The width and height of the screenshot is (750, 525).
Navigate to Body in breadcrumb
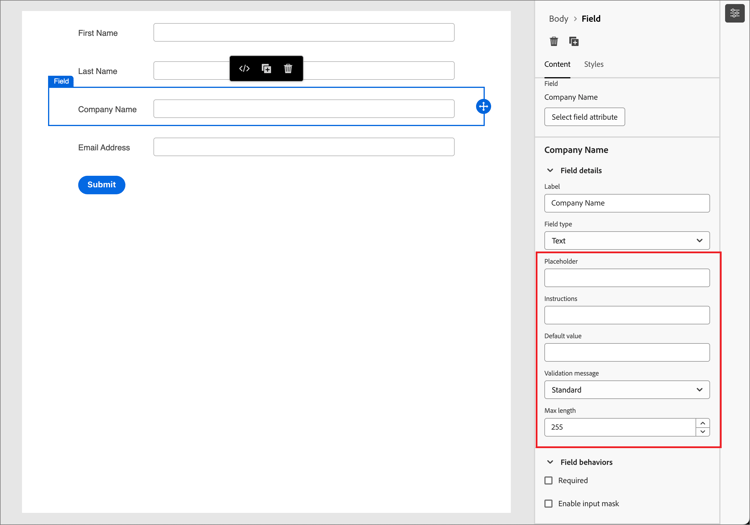(558, 19)
